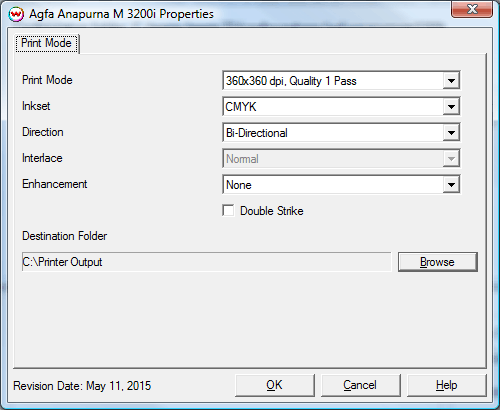Open Help for printer properties

tap(447, 385)
